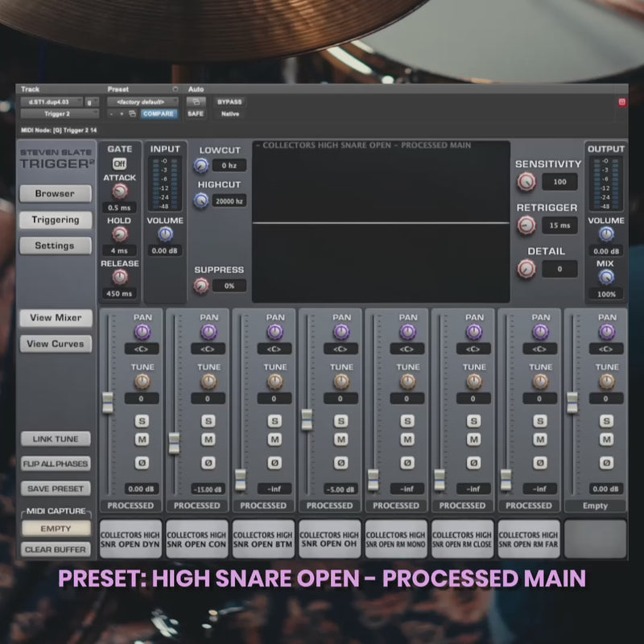Switch to the Browser page
This screenshot has width=644, height=644.
(55, 194)
